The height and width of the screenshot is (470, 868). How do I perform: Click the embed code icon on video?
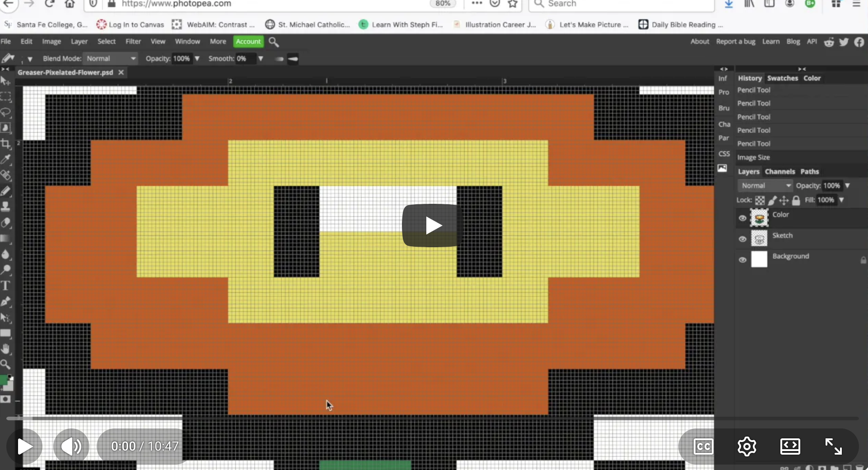coord(790,446)
